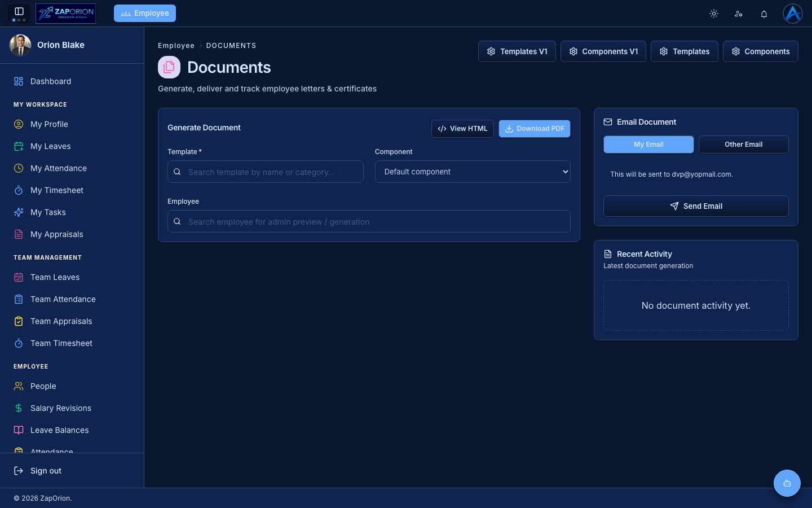812x508 pixels.
Task: Click the '© 2026 ZapOrion.' footer text
Action: (x=43, y=498)
